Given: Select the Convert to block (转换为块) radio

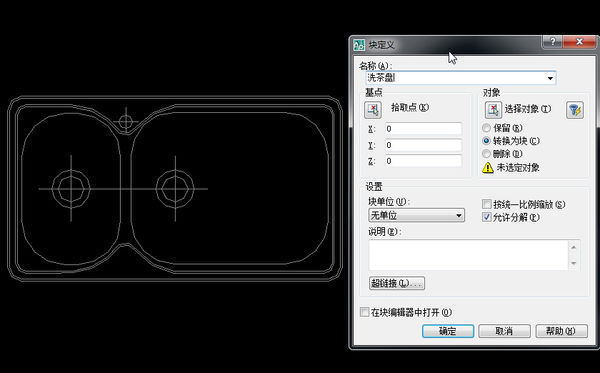Looking at the screenshot, I should tap(486, 141).
